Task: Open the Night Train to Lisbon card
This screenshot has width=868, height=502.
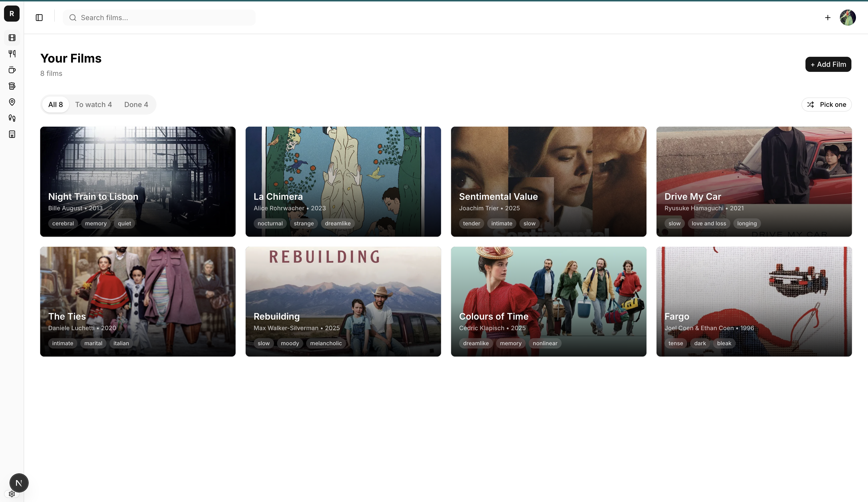Action: [x=138, y=182]
